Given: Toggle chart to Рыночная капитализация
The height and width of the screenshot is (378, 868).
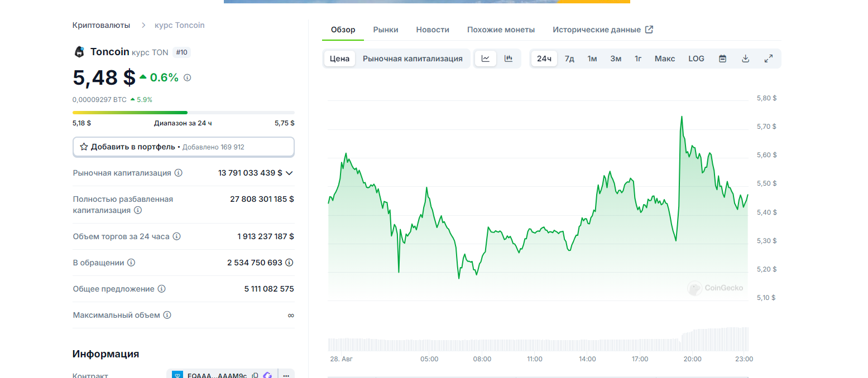Looking at the screenshot, I should coord(413,59).
